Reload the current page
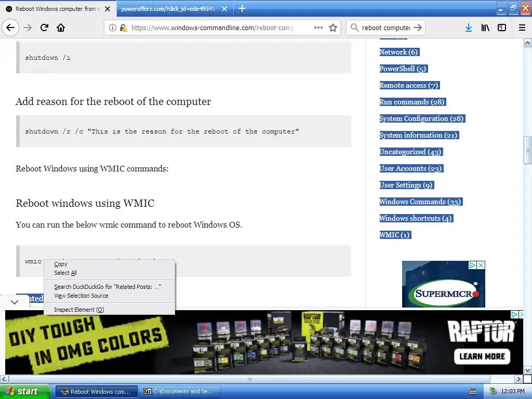The image size is (532, 399). click(x=45, y=28)
